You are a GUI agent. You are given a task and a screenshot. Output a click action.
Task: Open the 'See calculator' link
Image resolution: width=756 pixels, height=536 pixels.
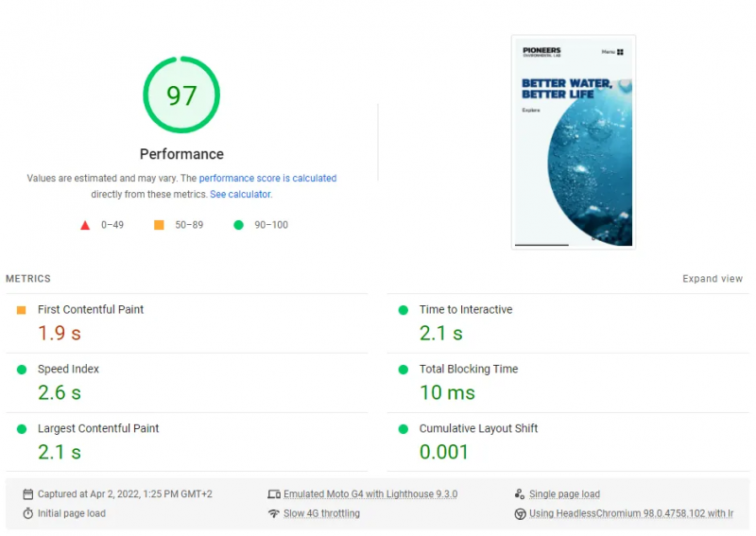coord(240,195)
